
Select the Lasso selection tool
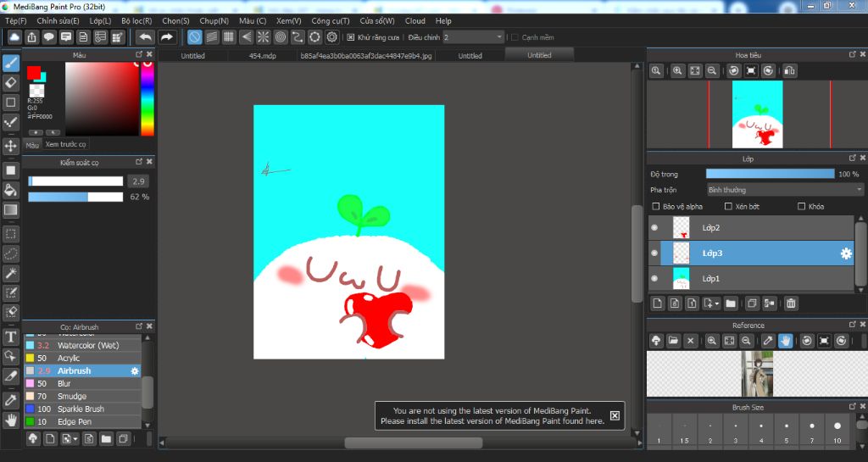(x=10, y=253)
